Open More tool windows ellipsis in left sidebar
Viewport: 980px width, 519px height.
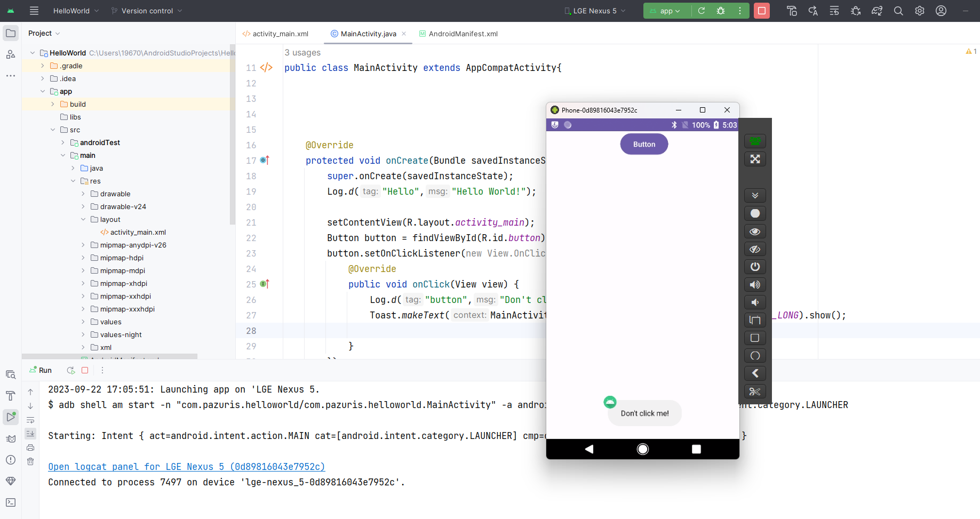(11, 76)
